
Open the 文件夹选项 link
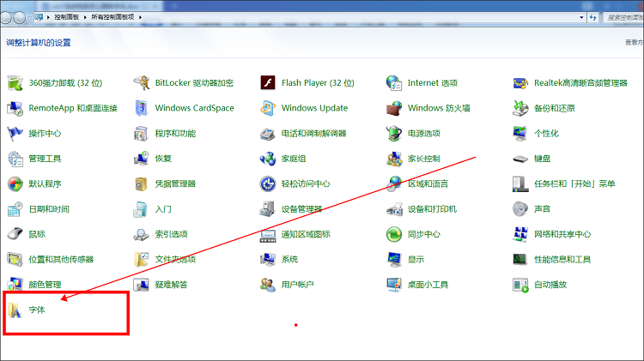coord(175,259)
